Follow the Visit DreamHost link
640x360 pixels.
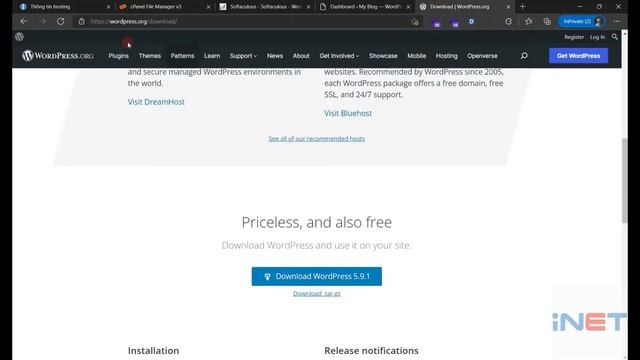pyautogui.click(x=156, y=102)
